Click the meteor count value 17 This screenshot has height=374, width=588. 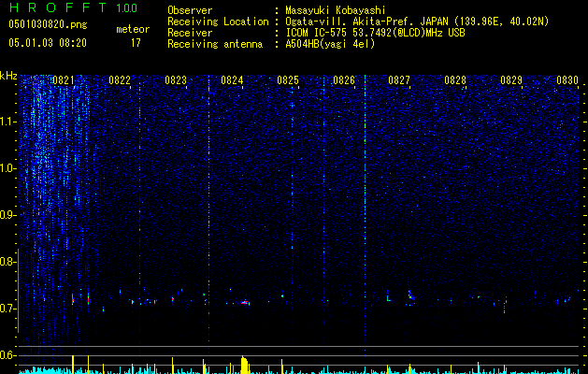click(136, 43)
